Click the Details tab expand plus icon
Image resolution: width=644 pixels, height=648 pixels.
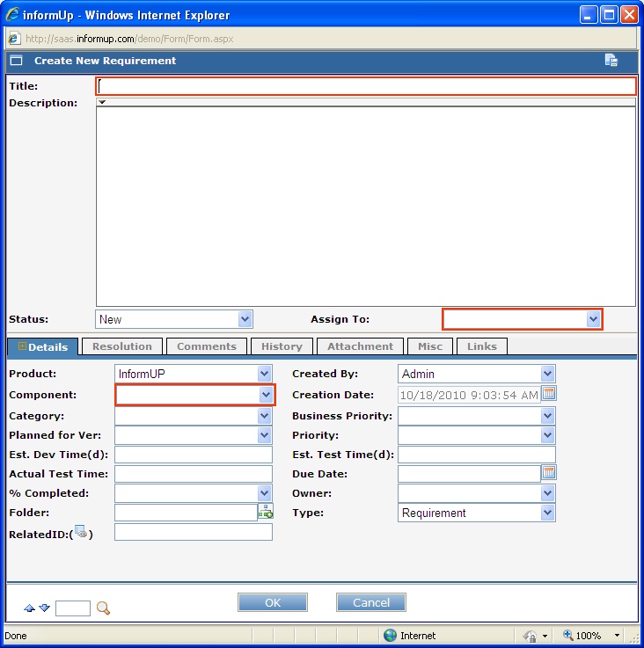click(22, 346)
